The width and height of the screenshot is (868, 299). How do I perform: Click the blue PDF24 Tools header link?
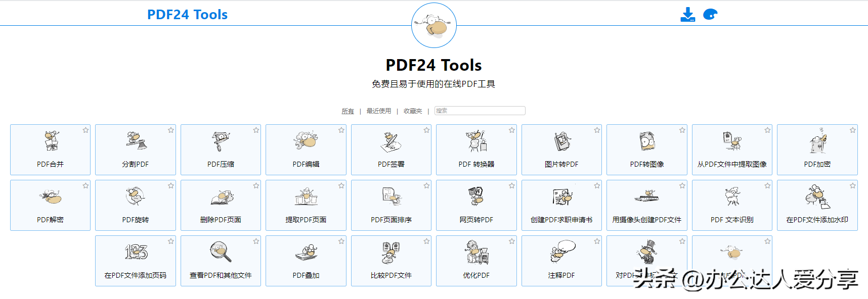click(x=187, y=15)
